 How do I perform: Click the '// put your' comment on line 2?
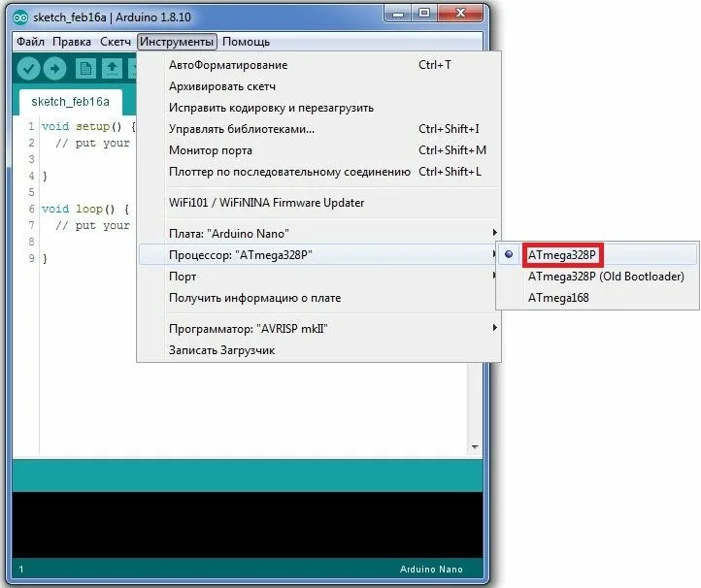click(x=93, y=144)
